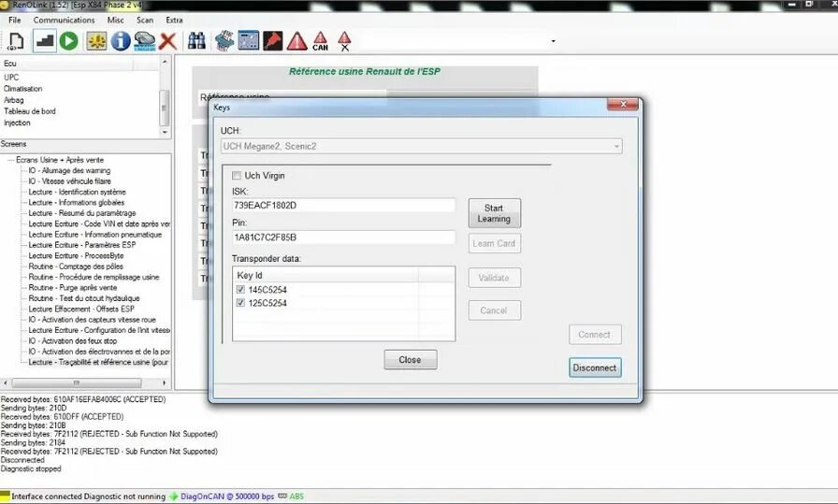Click the Ecu list scroll down arrow
838x504 pixels.
[x=165, y=132]
